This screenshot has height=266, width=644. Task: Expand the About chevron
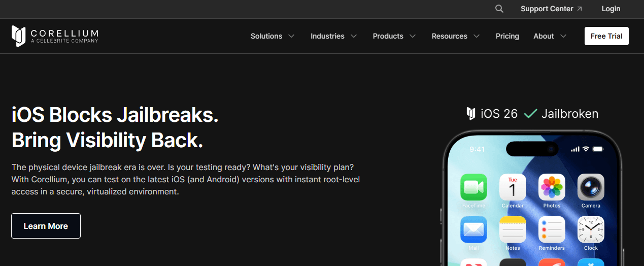tap(563, 36)
